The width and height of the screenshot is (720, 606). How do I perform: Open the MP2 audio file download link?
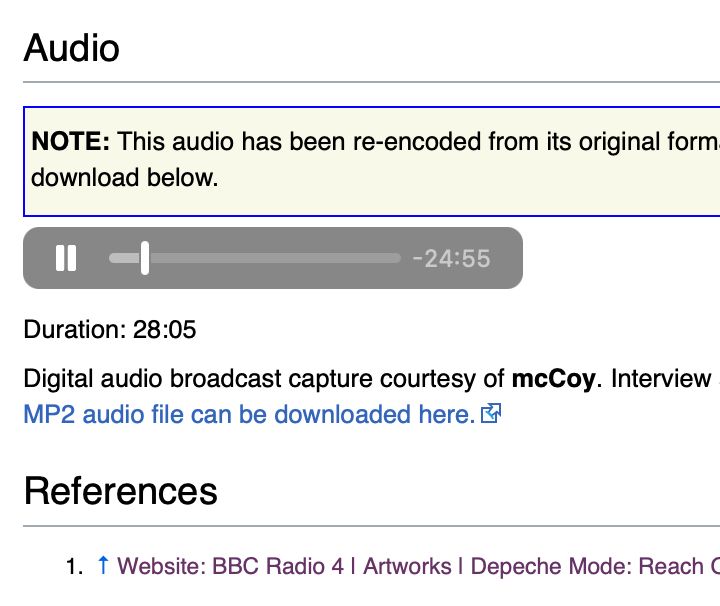tap(249, 415)
